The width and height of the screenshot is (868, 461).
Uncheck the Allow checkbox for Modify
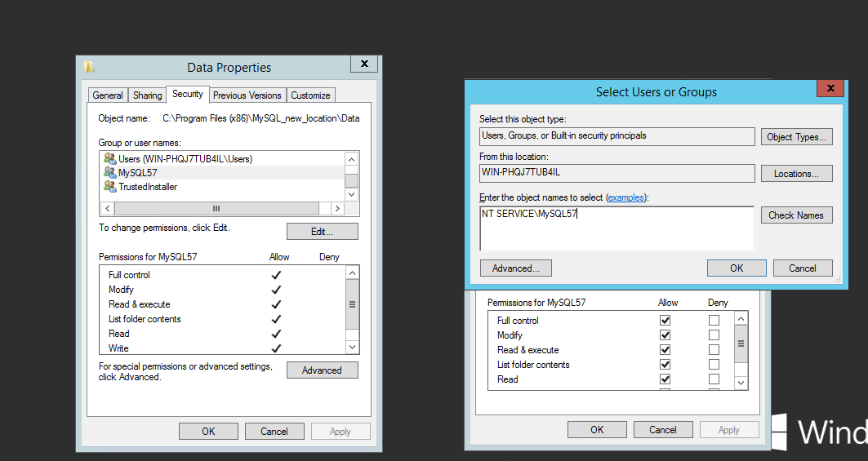[x=665, y=335]
